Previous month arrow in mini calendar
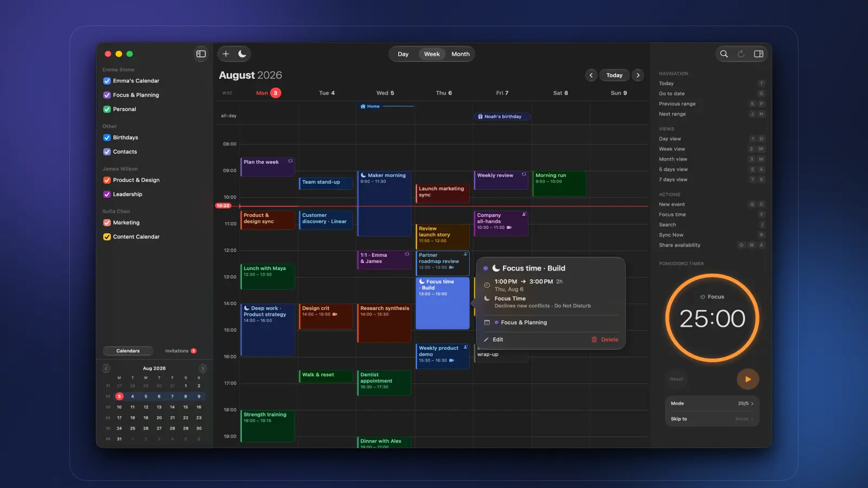This screenshot has height=488, width=868. [x=106, y=368]
